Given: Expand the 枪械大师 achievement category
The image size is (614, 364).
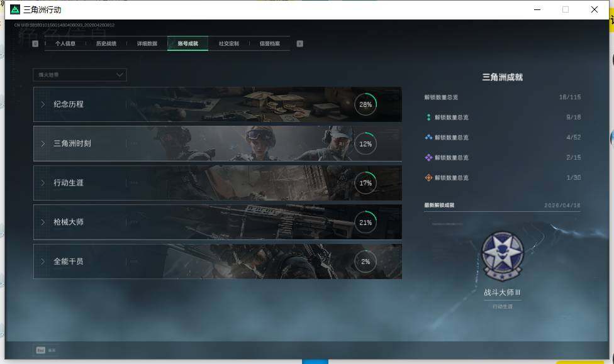Looking at the screenshot, I should [x=217, y=222].
